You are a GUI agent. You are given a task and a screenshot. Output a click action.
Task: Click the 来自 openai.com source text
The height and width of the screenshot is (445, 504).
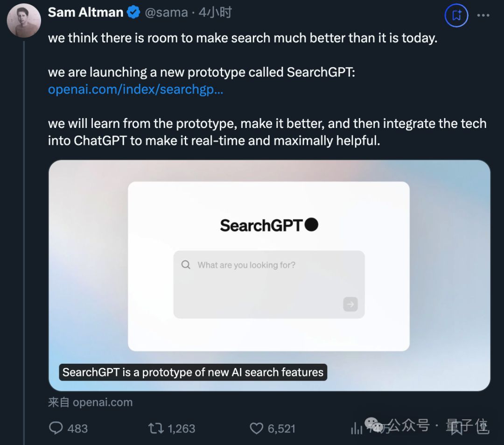pos(91,402)
